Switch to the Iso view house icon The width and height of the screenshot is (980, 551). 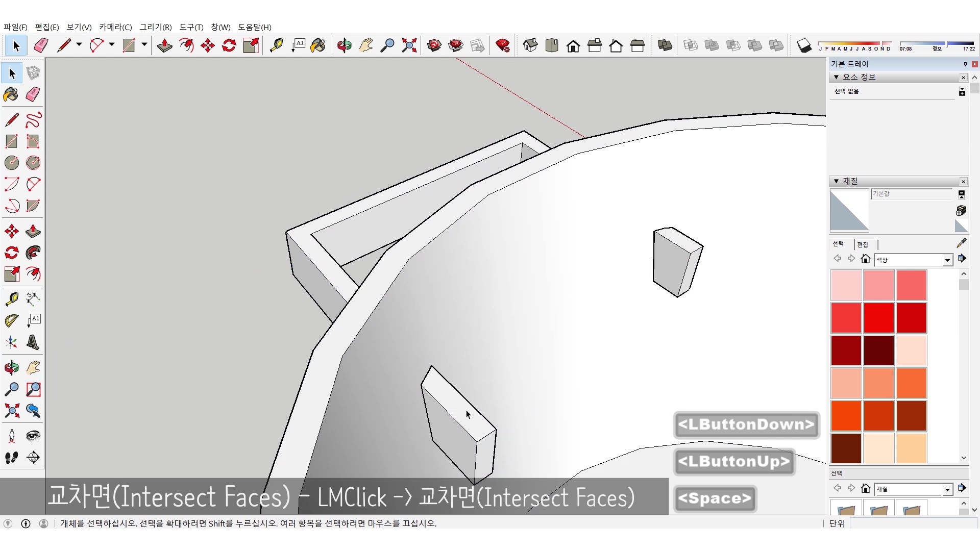point(530,46)
